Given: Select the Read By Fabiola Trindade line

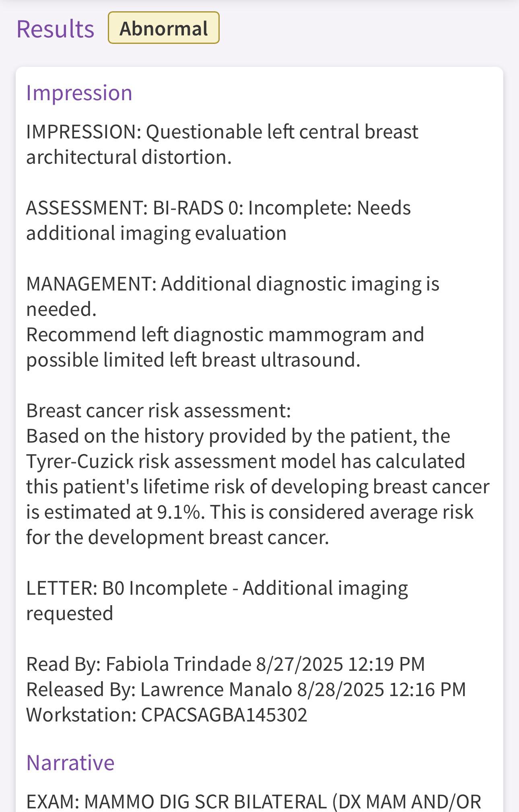Looking at the screenshot, I should pyautogui.click(x=225, y=664).
